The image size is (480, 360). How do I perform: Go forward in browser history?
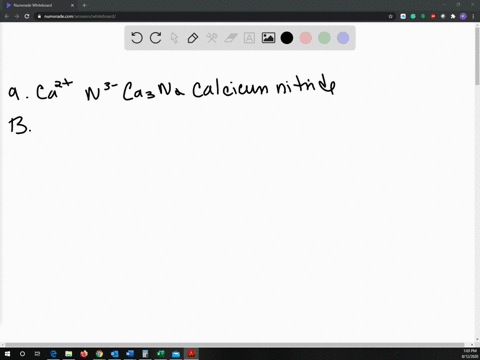point(17,16)
